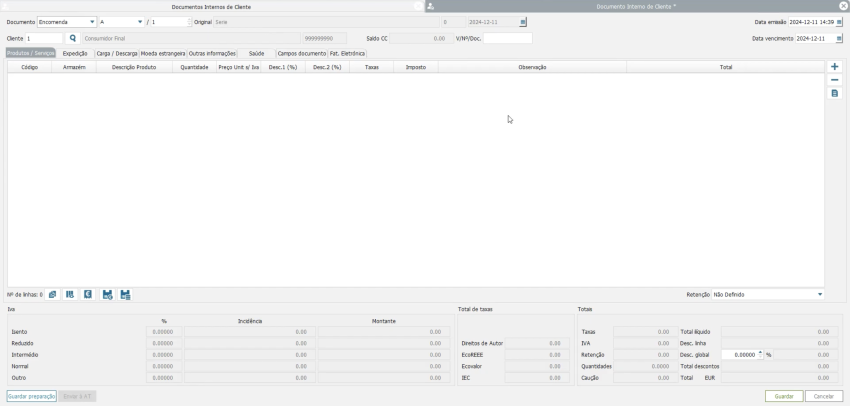
Task: Open the Carga / Descarga tab
Action: [117, 53]
